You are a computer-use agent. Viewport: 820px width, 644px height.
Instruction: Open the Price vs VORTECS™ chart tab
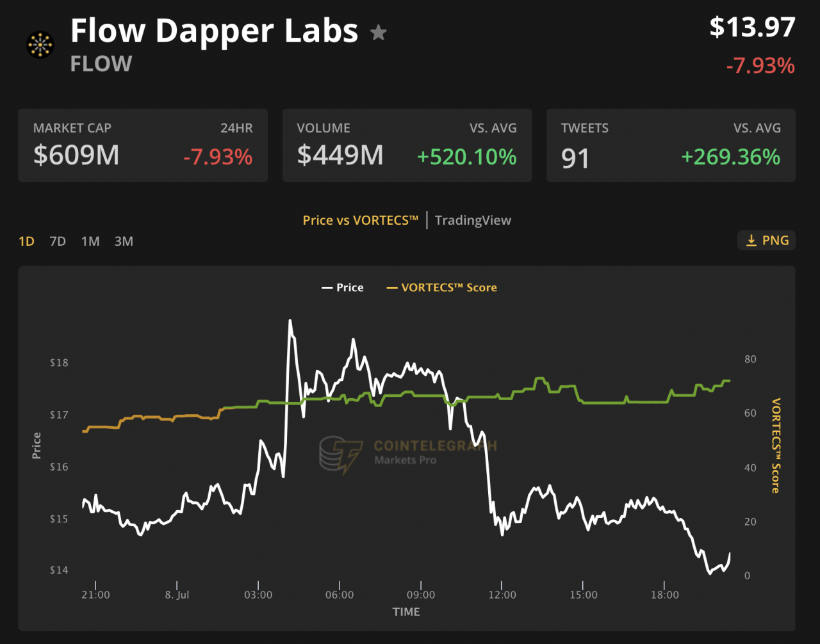pos(360,220)
